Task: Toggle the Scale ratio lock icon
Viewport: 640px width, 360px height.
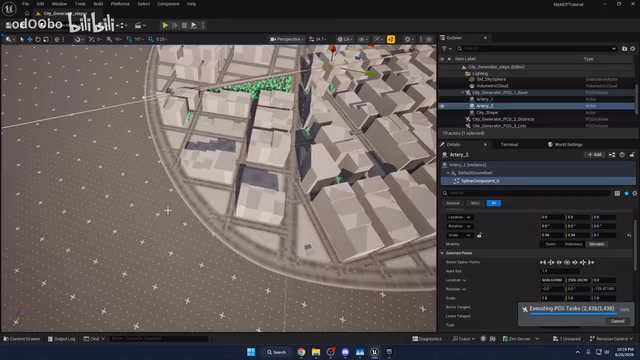Action: click(x=480, y=236)
